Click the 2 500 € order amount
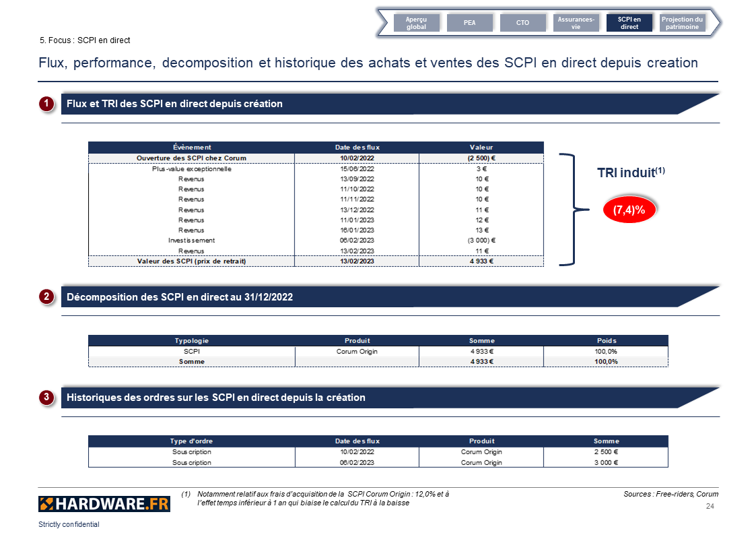 click(606, 452)
